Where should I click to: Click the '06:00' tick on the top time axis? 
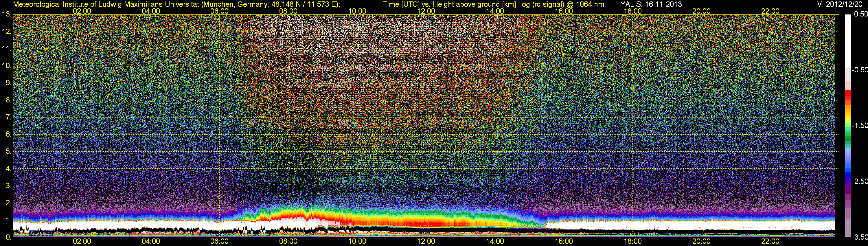click(x=219, y=11)
